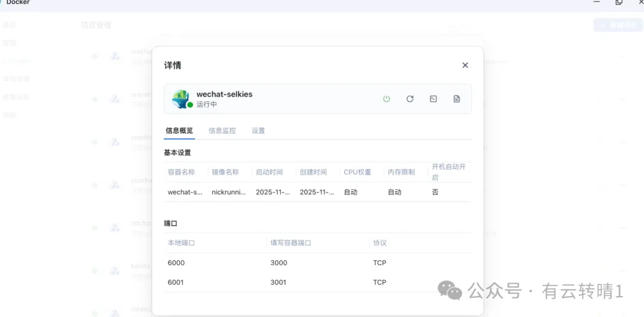The image size is (644, 317).
Task: Click the green power icon for wechat-selkies
Action: click(x=386, y=99)
